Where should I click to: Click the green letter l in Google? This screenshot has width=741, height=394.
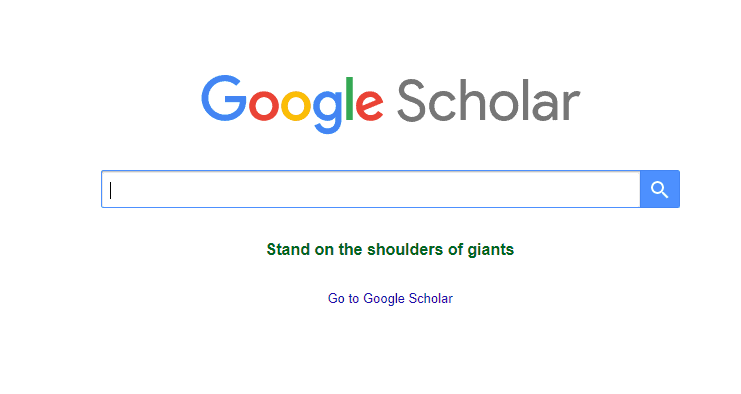(350, 99)
